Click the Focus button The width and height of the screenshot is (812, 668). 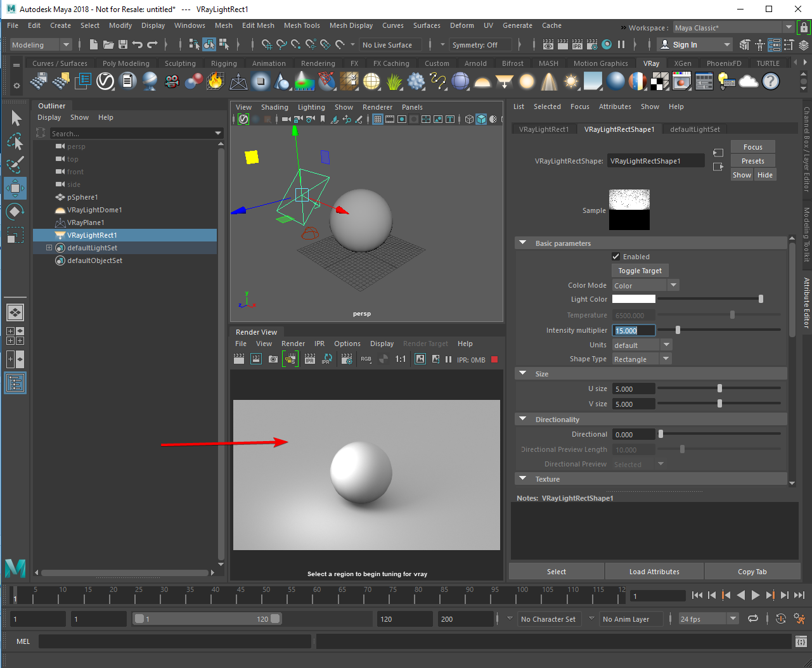(x=753, y=147)
